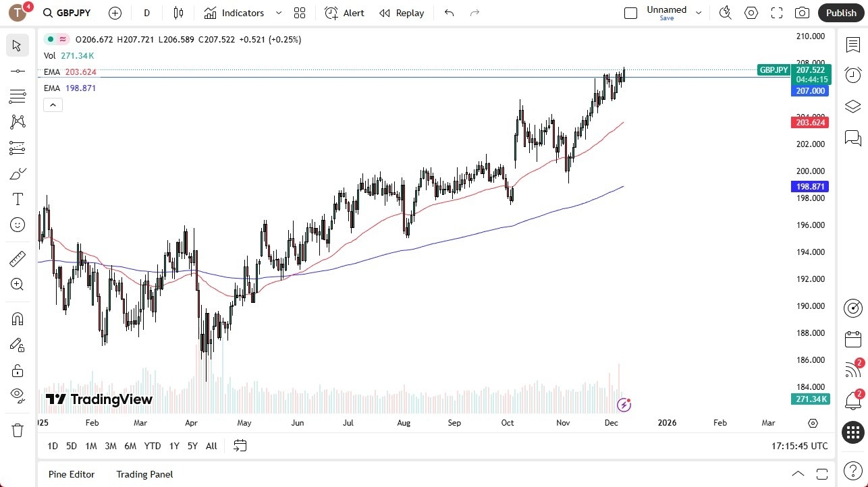The image size is (868, 487).
Task: Open the Trading Panel tab
Action: pos(144,474)
